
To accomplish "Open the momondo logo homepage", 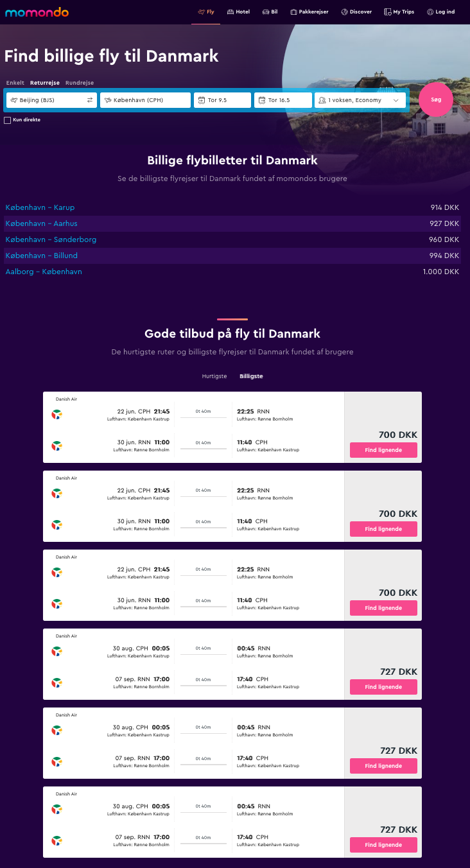I will click(x=37, y=12).
